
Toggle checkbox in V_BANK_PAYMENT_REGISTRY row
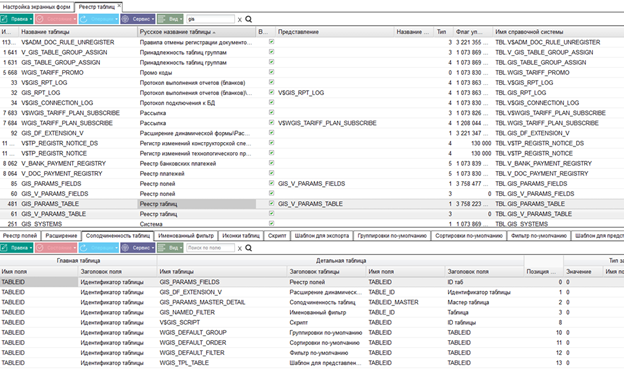click(271, 163)
